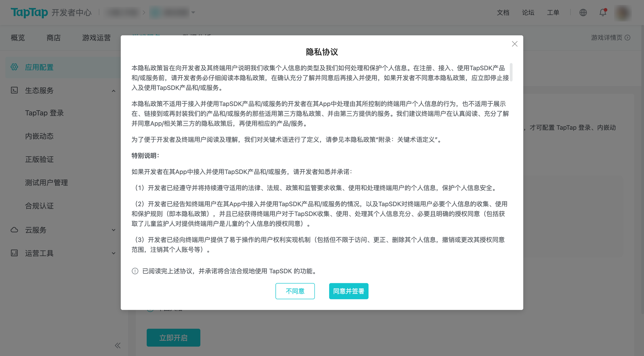Open 合规认证 sidebar item
This screenshot has width=644, height=356.
(39, 206)
